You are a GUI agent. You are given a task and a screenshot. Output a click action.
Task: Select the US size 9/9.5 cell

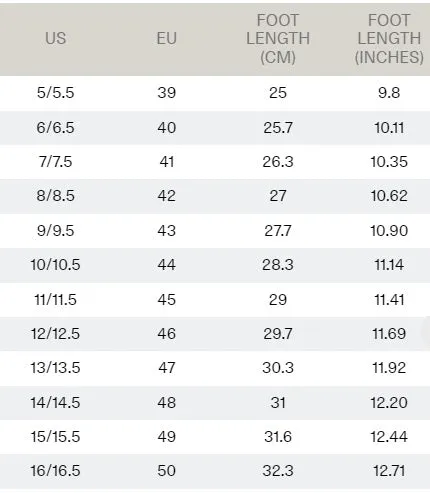pos(56,231)
